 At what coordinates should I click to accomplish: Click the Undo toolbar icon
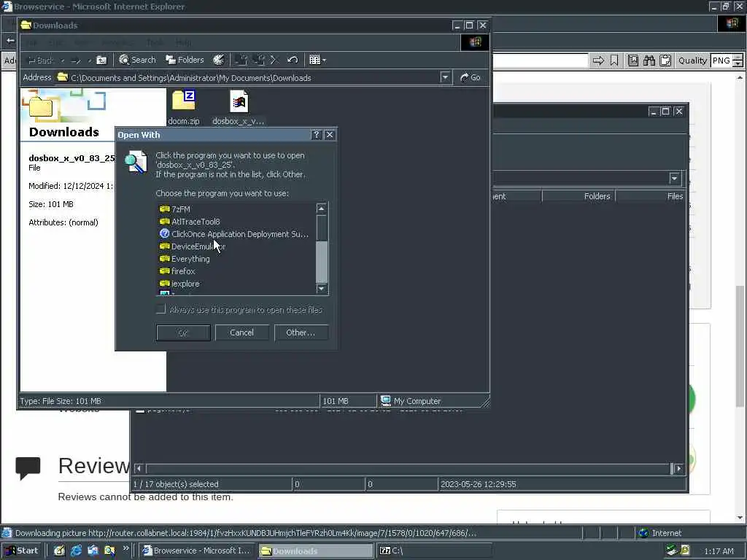(293, 60)
